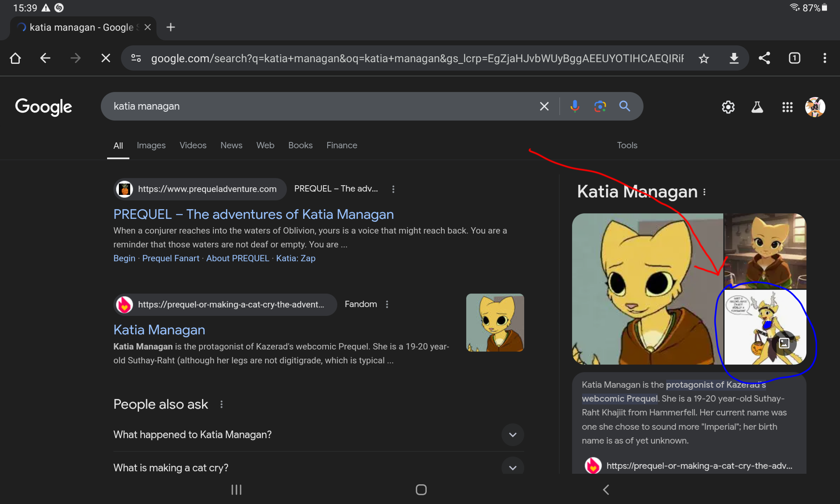Open the Google account avatar

[x=815, y=107]
